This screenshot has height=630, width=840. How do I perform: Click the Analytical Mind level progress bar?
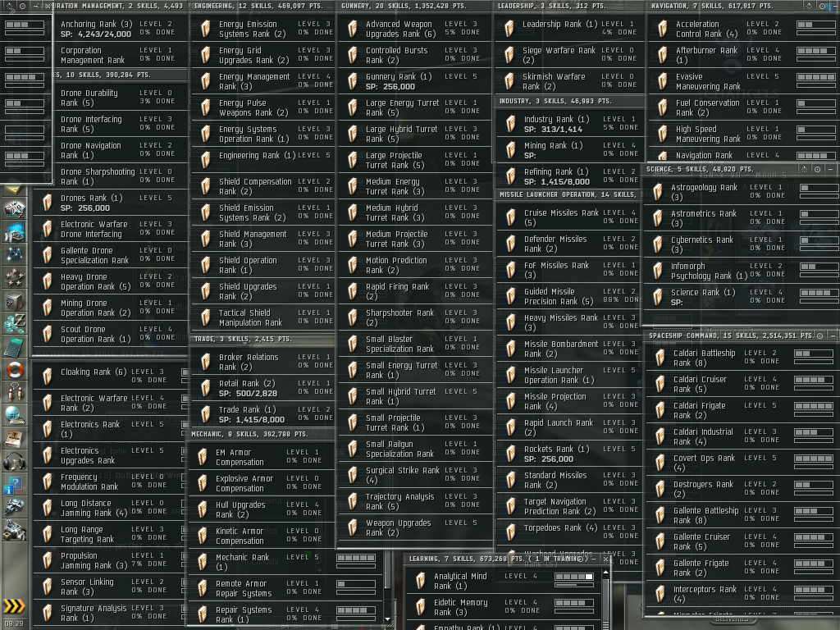pyautogui.click(x=573, y=577)
